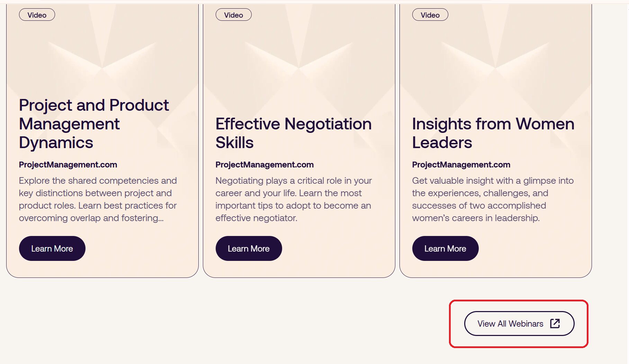Click ProjectManagement.com on the Women Leaders card
Viewport: 629px width, 364px height.
pos(461,165)
